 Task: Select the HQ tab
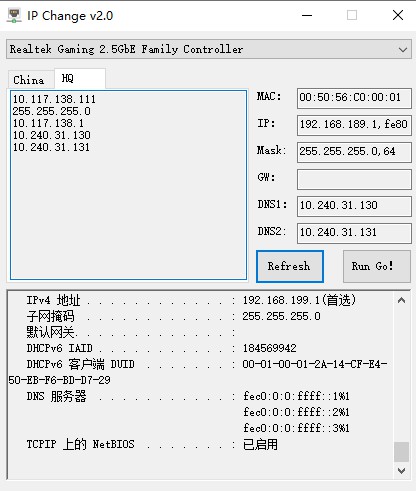(x=80, y=78)
